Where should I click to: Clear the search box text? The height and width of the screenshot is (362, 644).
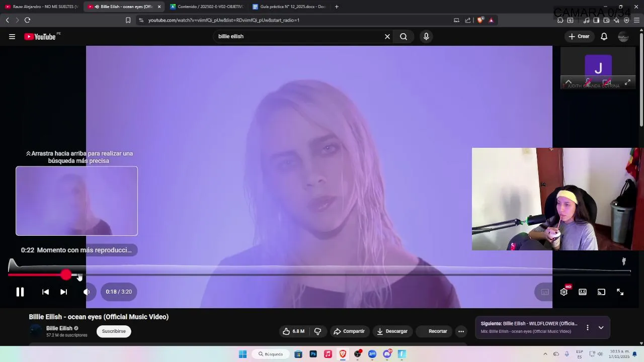(387, 36)
